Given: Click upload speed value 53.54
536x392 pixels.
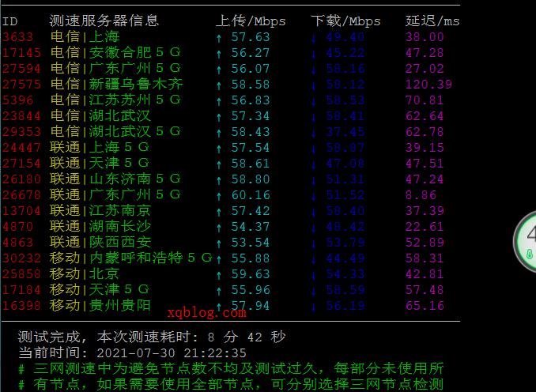Looking at the screenshot, I should [251, 243].
